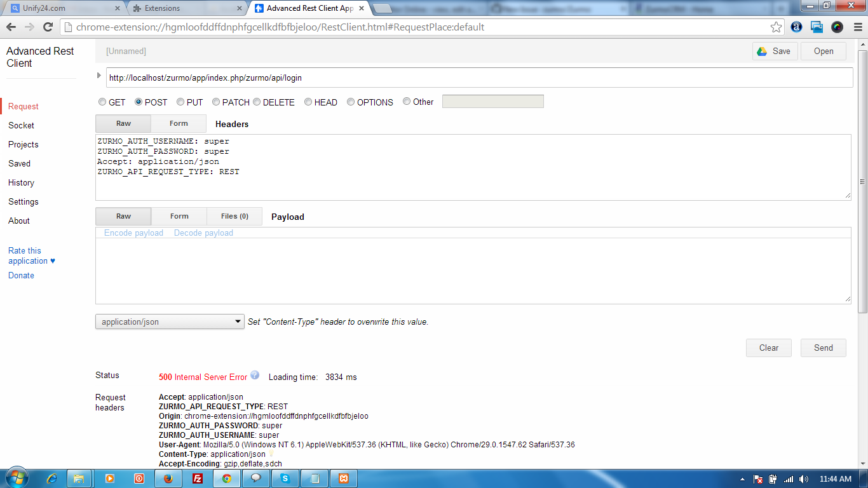Switch to the Extensions browser tab
The image size is (868, 488).
187,8
